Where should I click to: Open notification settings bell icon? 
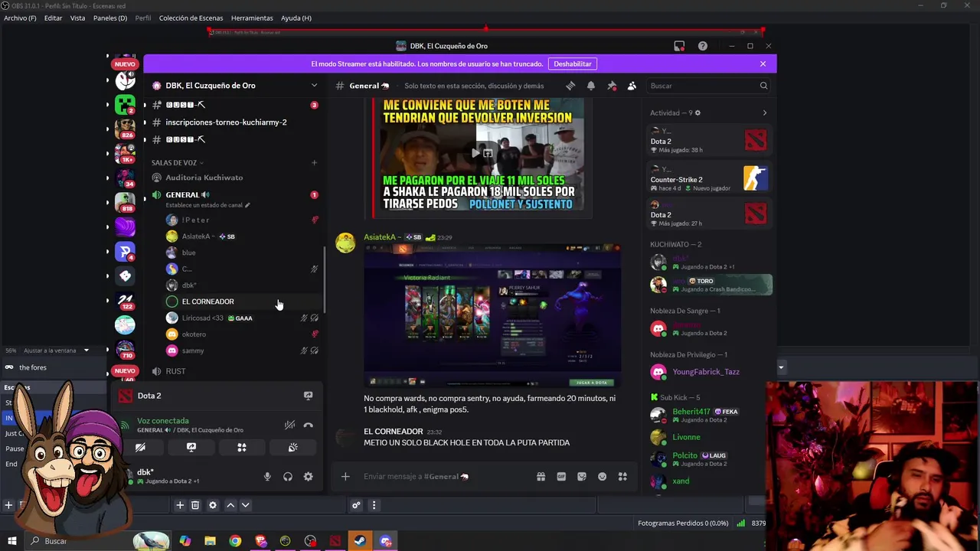[591, 86]
